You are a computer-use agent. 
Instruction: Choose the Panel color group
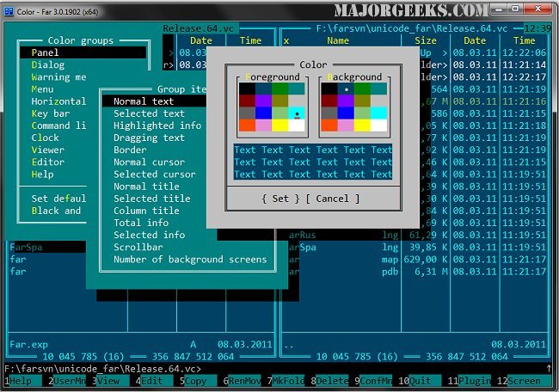click(x=83, y=52)
